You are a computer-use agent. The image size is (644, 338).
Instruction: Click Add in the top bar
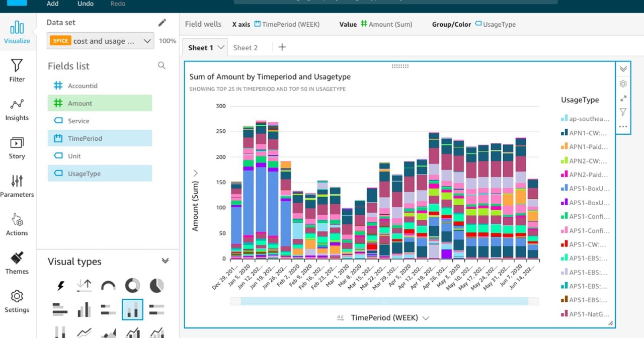[52, 4]
